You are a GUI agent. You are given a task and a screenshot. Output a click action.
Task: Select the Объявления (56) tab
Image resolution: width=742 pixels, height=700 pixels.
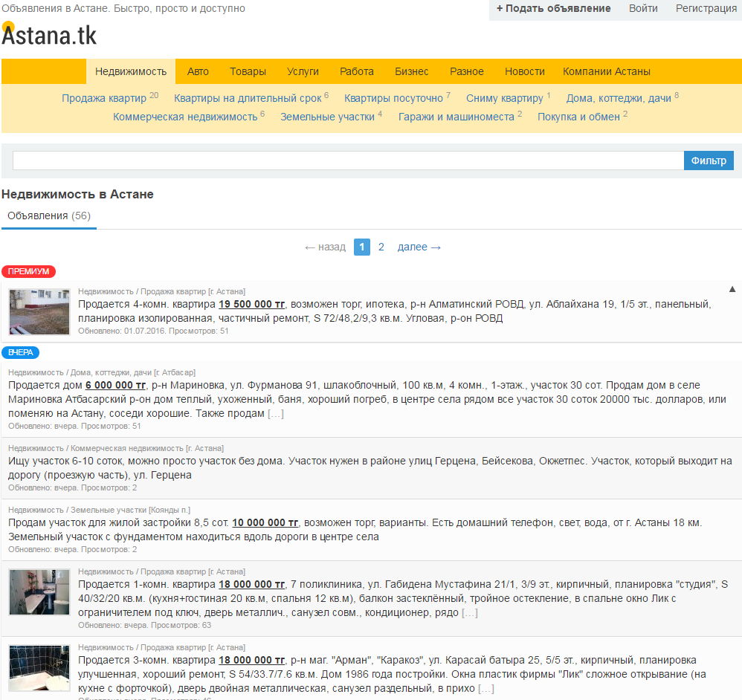point(49,216)
